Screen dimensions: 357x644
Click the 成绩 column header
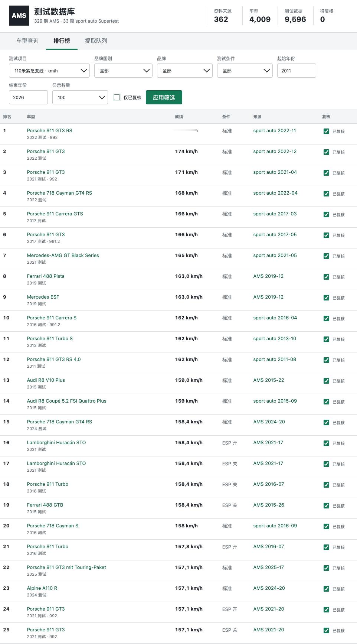click(179, 117)
